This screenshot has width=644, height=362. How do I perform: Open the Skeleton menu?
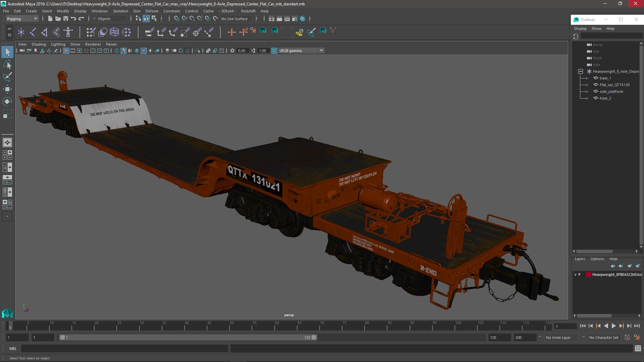(120, 11)
